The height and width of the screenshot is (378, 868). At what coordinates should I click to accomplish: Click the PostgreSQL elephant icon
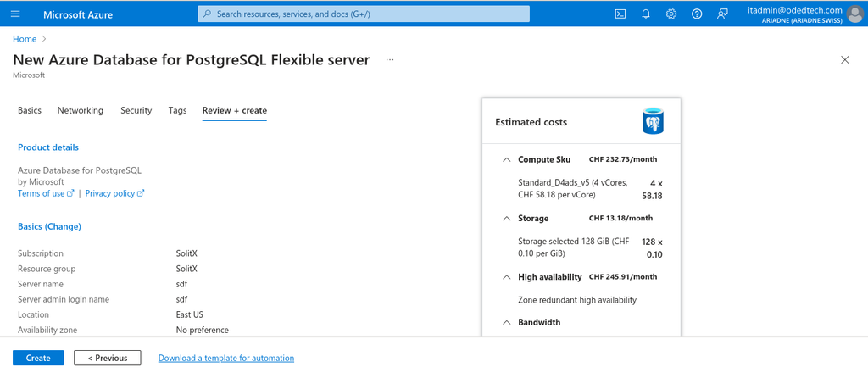(653, 122)
